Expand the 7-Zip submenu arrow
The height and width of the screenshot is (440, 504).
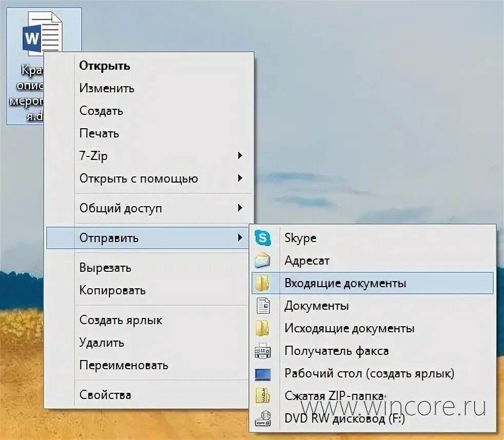coord(240,156)
